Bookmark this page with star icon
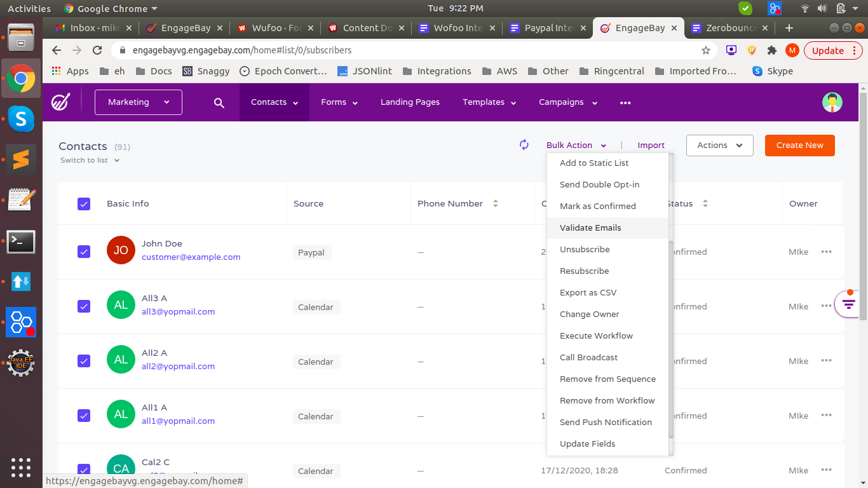868x488 pixels. pos(705,50)
